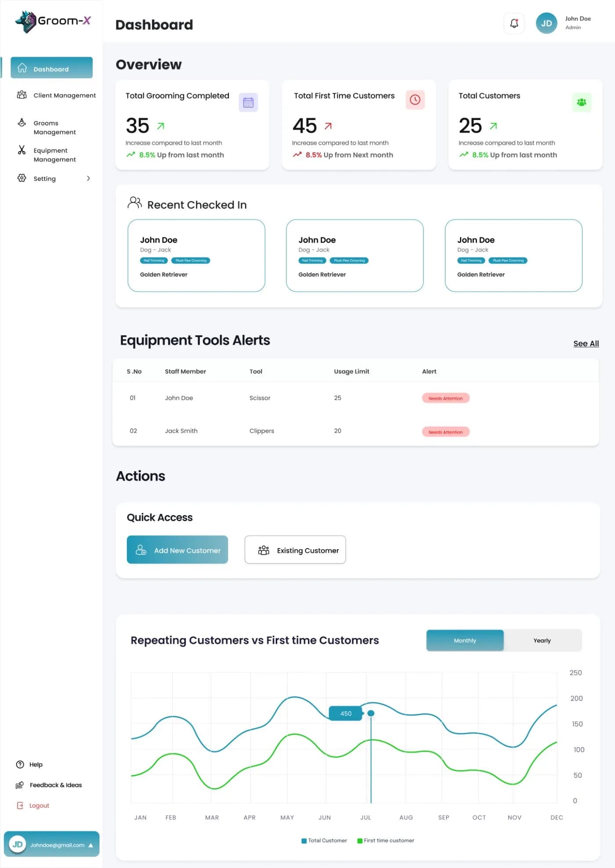Image resolution: width=615 pixels, height=868 pixels.
Task: Click the chart's JUL data point marker
Action: 371,713
